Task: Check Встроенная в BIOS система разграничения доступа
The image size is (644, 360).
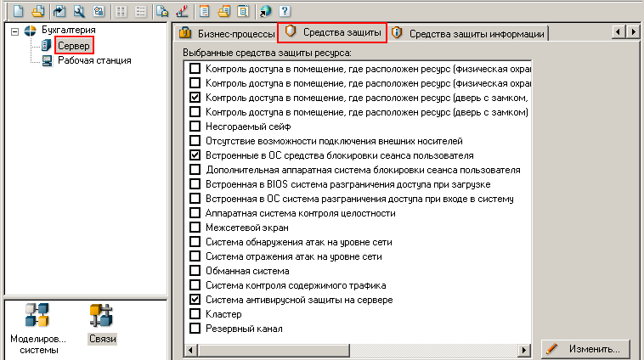Action: click(x=195, y=183)
